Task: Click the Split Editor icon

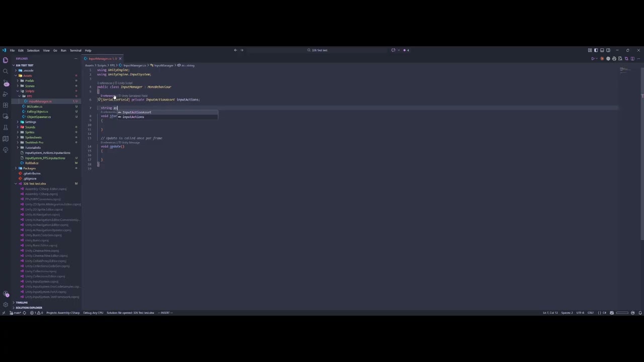Action: tap(633, 59)
